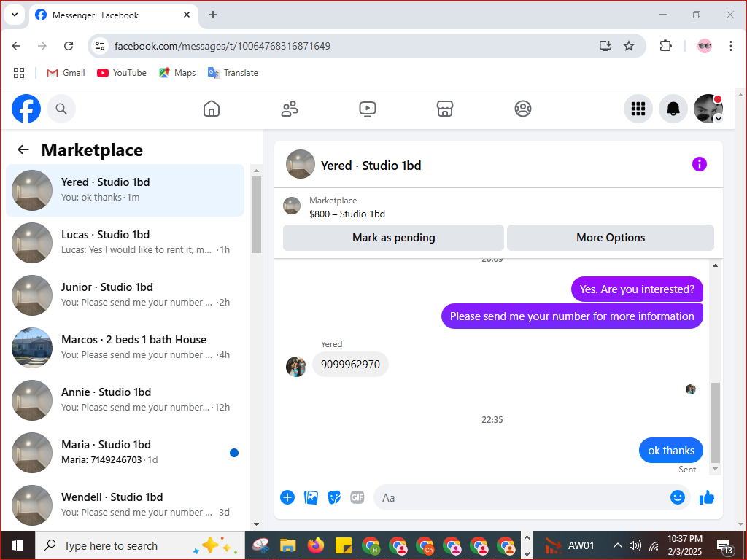Viewport: 747px width, 560px height.
Task: Open Chrome apps grid in bookmarks bar
Action: point(19,73)
